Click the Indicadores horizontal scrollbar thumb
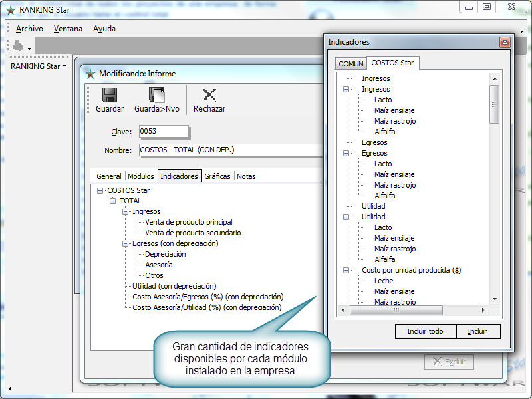 (396, 310)
